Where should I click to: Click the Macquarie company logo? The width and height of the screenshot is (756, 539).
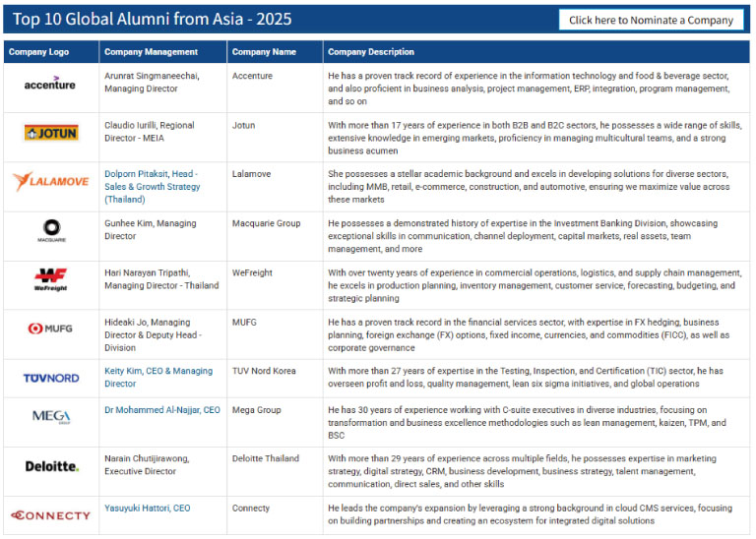51,230
